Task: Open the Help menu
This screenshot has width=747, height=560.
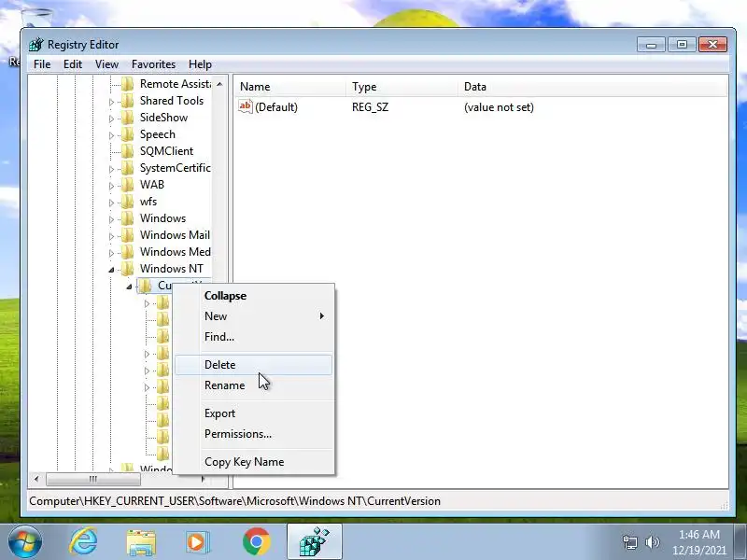Action: [x=200, y=64]
